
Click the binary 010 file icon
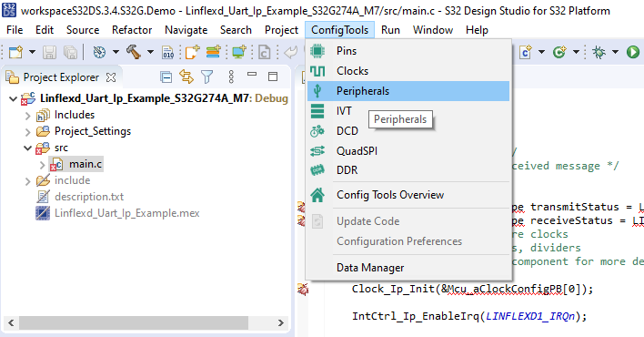pyautogui.click(x=168, y=52)
